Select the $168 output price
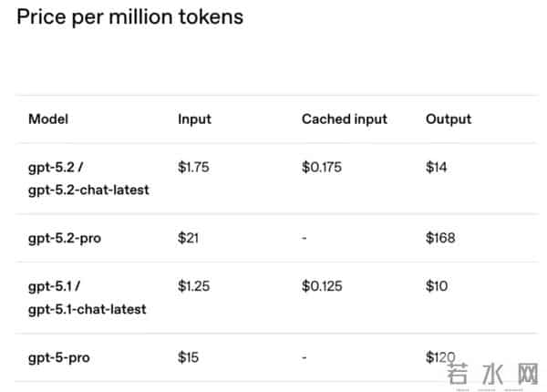The width and height of the screenshot is (547, 392). click(440, 239)
